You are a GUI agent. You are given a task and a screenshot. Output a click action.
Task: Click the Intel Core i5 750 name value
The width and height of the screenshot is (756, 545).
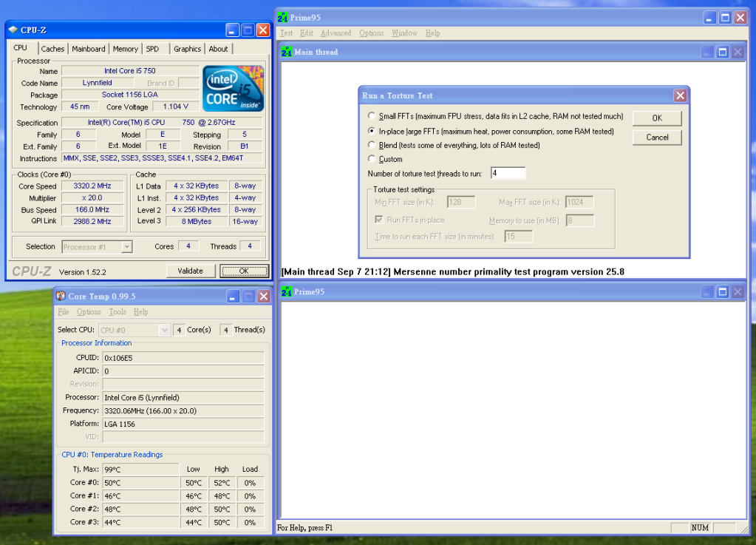point(130,71)
